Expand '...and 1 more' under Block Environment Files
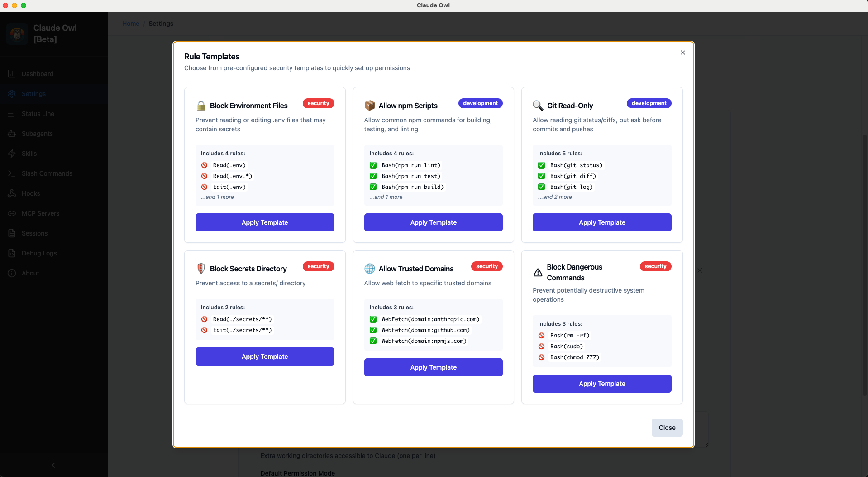 pyautogui.click(x=217, y=197)
